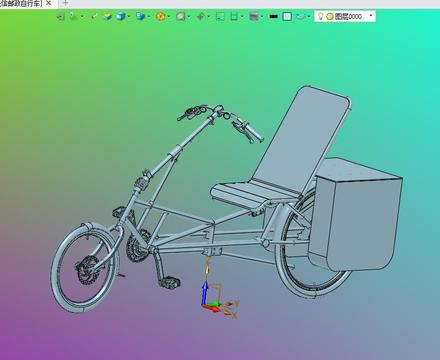Viewport: 440px width, 360px height.
Task: Click the green figure icon in view toolbar
Action: (73, 16)
